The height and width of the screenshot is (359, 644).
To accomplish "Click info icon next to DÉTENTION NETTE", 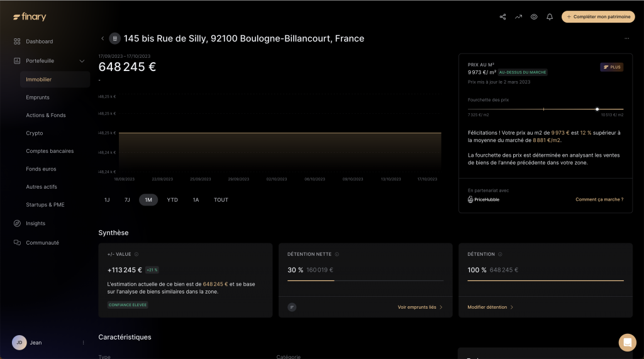I will click(x=337, y=254).
